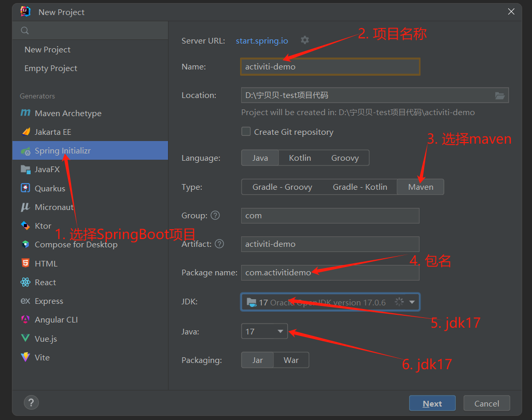Click the Vue.js icon
This screenshot has height=420, width=532.
pyautogui.click(x=25, y=338)
